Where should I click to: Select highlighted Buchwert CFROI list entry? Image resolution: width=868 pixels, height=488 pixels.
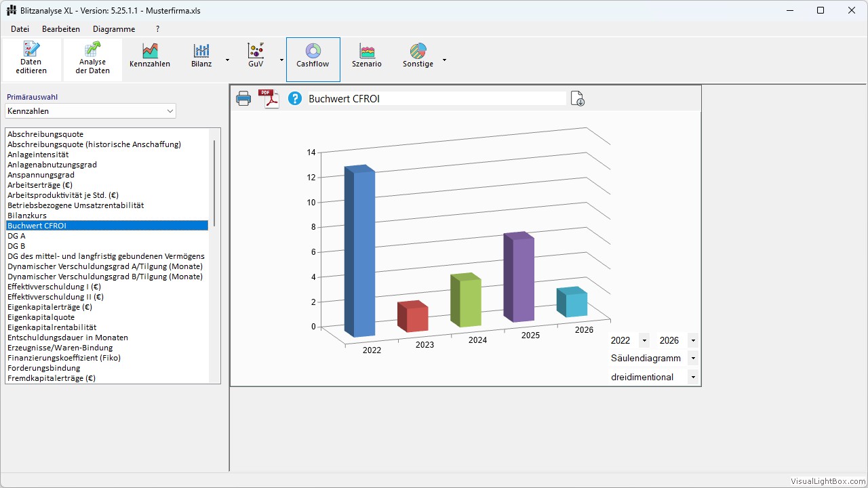point(107,226)
